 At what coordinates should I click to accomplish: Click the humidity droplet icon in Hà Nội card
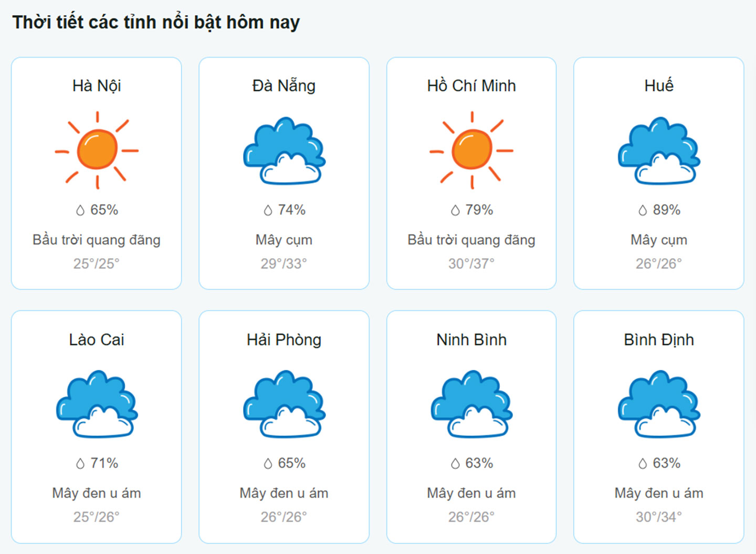(x=80, y=210)
